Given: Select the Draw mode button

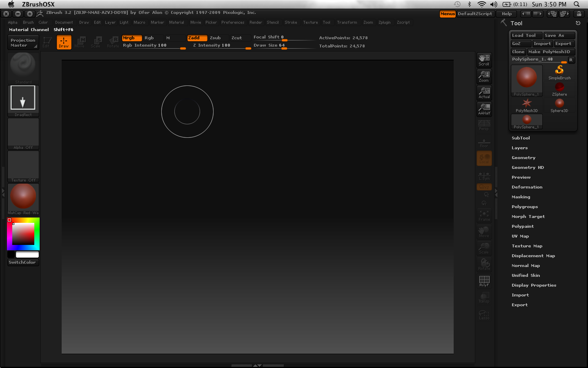Looking at the screenshot, I should coord(64,42).
